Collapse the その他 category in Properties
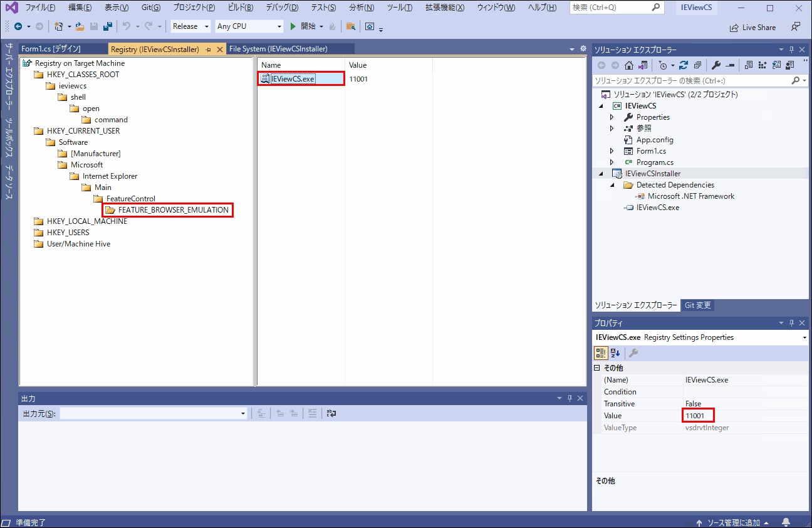Image resolution: width=812 pixels, height=528 pixels. [597, 368]
